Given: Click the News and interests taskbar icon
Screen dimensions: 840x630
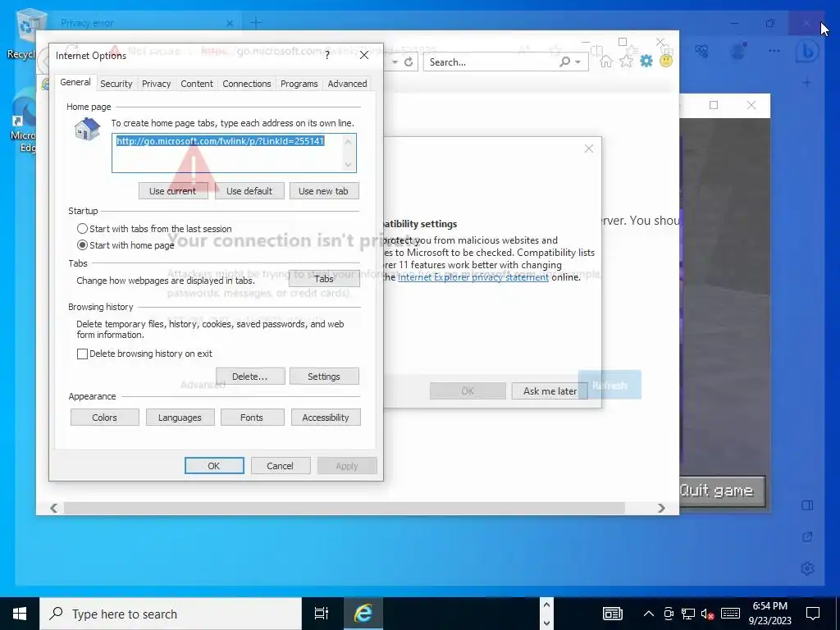Looking at the screenshot, I should pyautogui.click(x=612, y=614).
